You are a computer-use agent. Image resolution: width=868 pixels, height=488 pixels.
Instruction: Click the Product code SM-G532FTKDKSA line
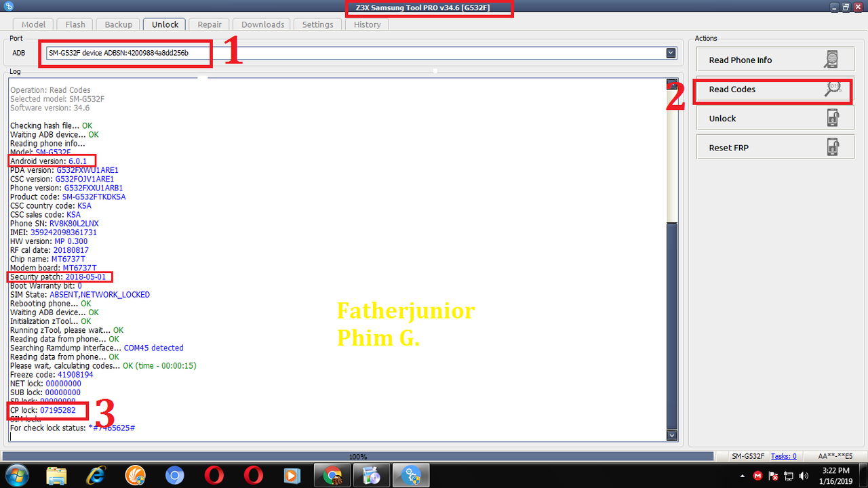click(68, 197)
